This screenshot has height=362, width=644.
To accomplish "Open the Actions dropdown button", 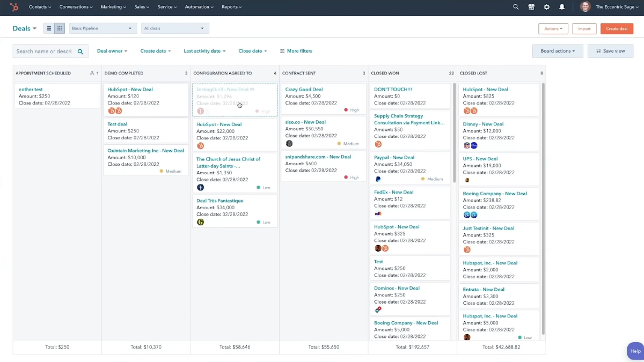I will [x=553, y=28].
